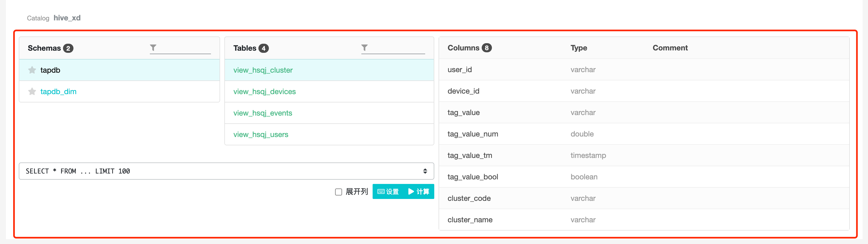Image resolution: width=868 pixels, height=244 pixels.
Task: Click the Tables filter funnel icon
Action: (364, 48)
